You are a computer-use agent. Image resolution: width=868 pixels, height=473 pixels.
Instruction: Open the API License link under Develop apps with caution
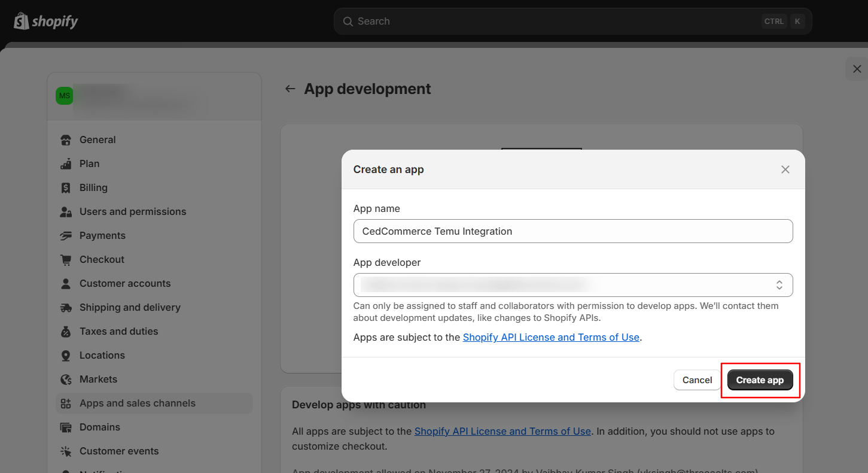click(502, 431)
